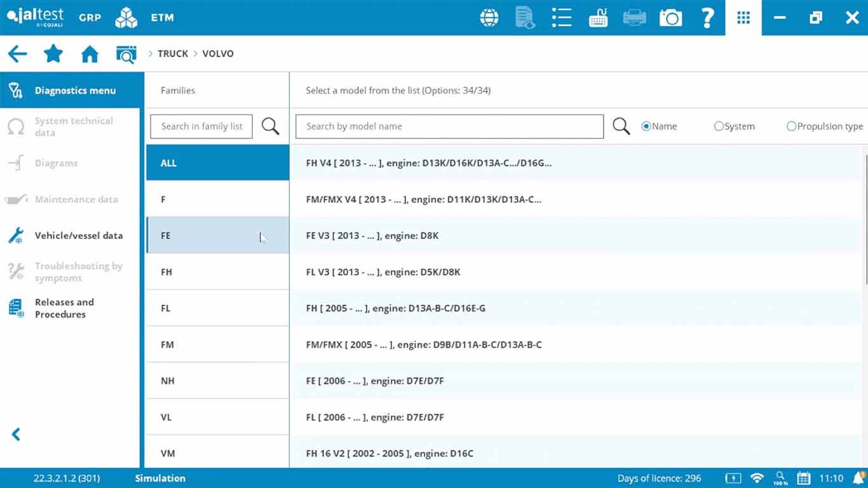868x488 pixels.
Task: Click the family list search magnifier
Action: (x=271, y=126)
